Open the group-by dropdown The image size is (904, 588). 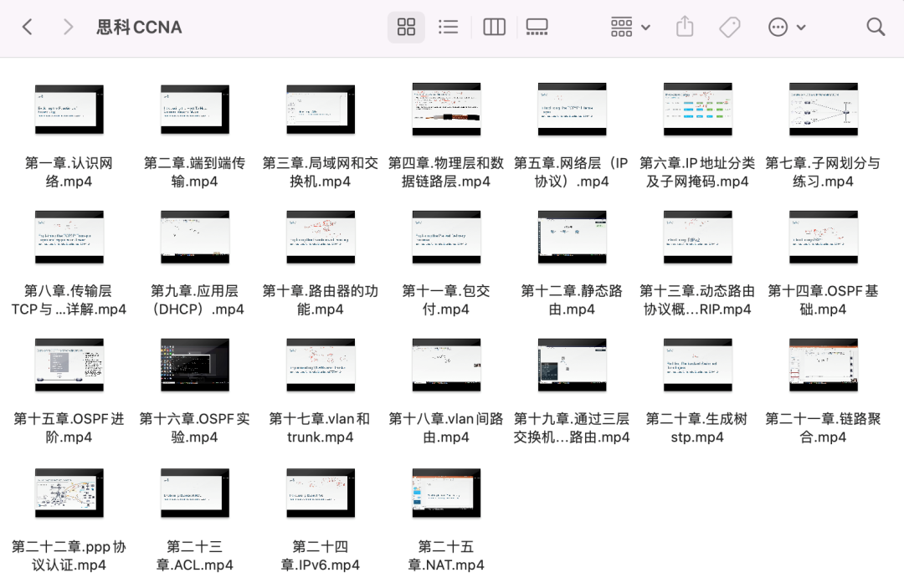630,27
